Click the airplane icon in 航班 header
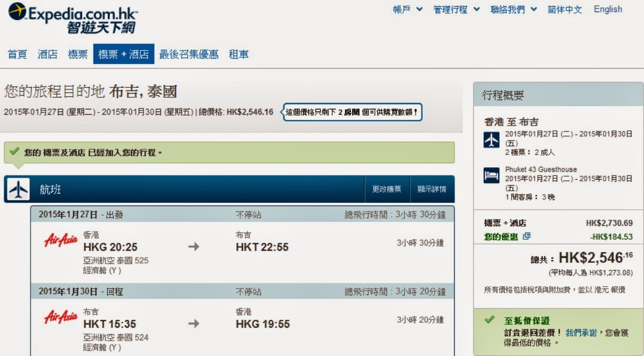 (18, 189)
